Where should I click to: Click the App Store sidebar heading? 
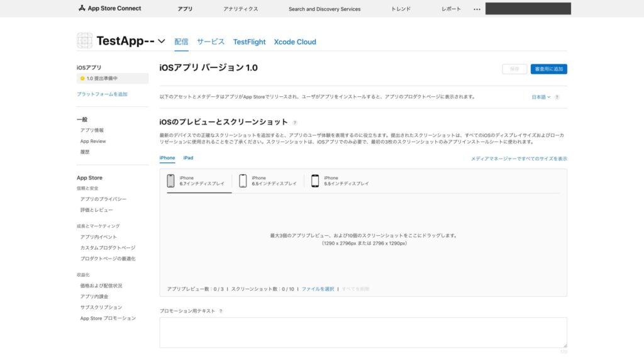pyautogui.click(x=89, y=178)
